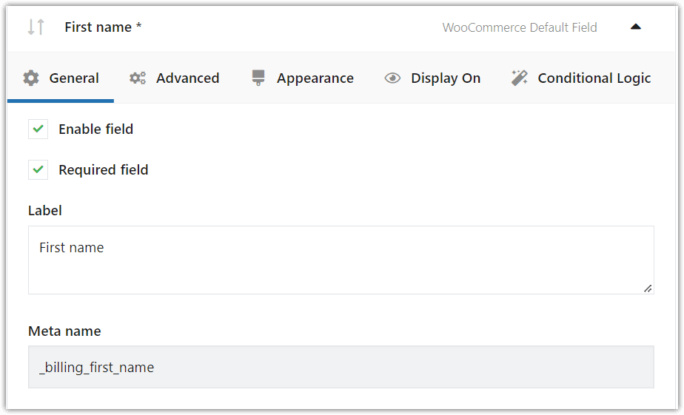Click the paint brush icon beside Appearance
Image resolution: width=684 pixels, height=415 pixels.
click(259, 78)
